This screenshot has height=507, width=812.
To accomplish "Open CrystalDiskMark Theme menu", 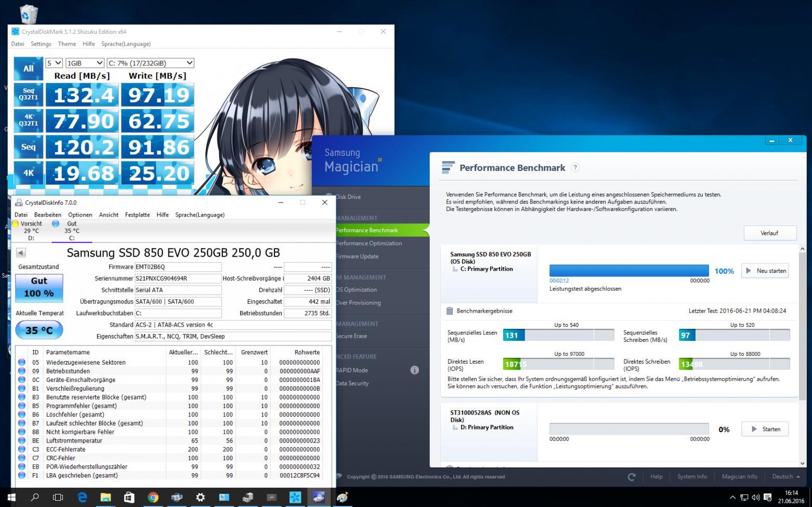I will 67,44.
